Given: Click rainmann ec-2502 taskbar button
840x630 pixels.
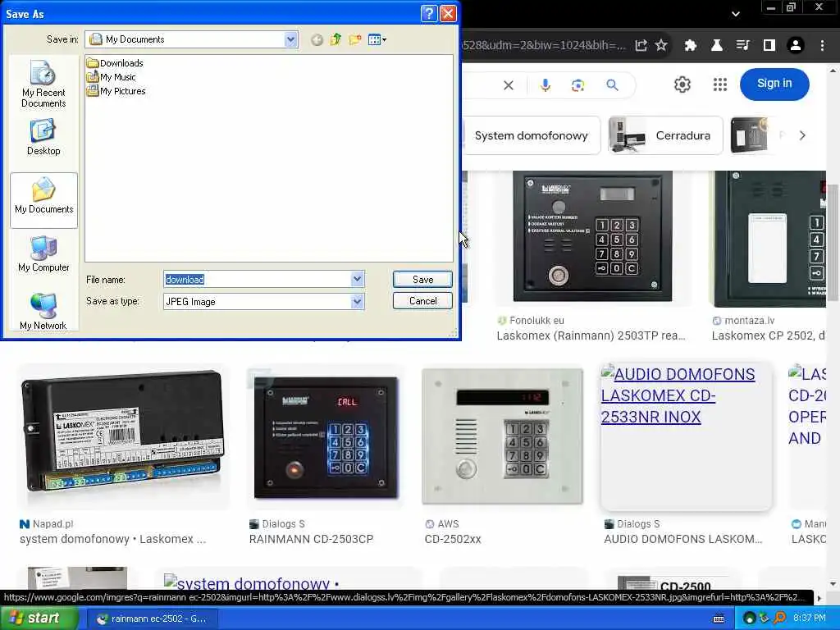Looking at the screenshot, I should coord(152,619).
